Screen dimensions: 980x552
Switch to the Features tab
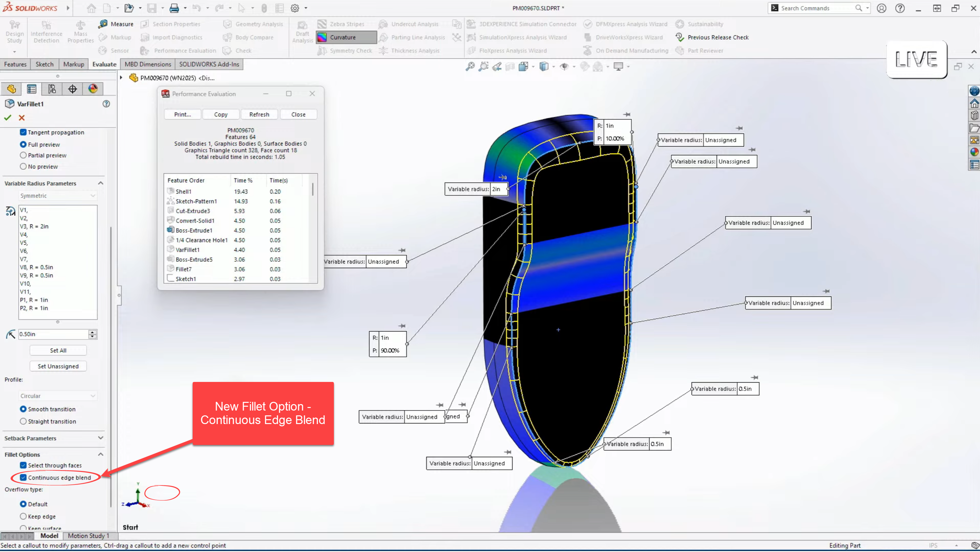point(15,64)
